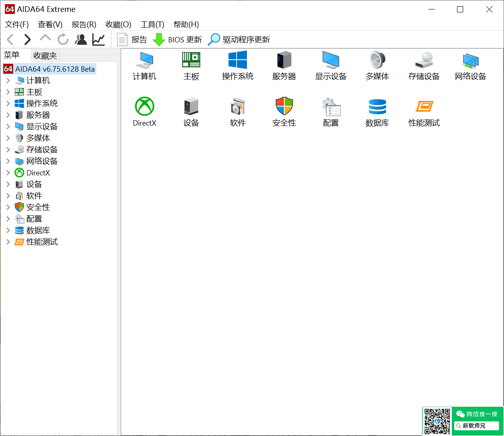Screen dimensions: 504x436
Task: Open the 报告(R) menu
Action: 84,24
